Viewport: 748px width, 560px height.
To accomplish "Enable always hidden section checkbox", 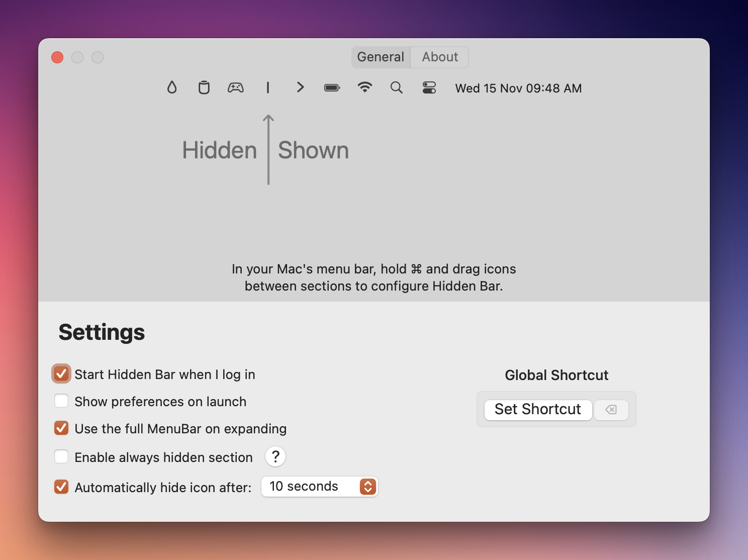I will point(61,456).
